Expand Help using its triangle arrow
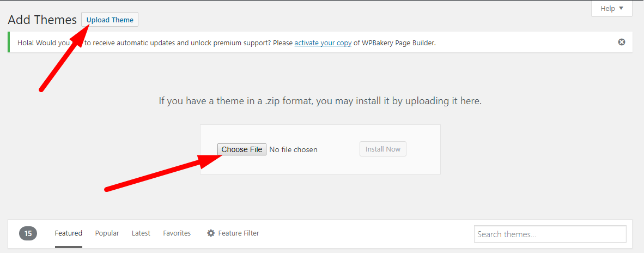 click(x=621, y=8)
